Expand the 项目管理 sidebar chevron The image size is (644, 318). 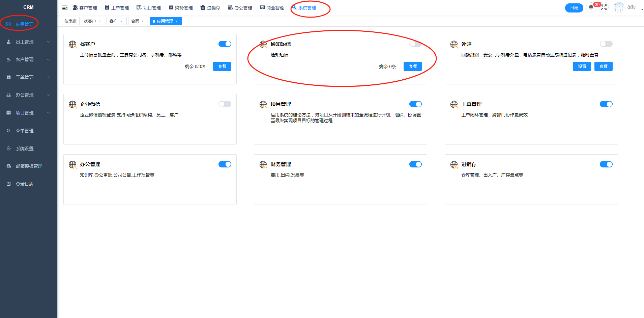[48, 113]
